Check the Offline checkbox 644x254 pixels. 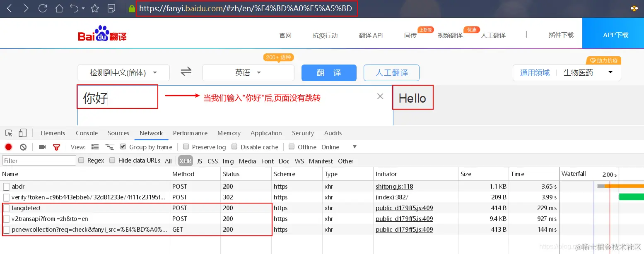click(x=292, y=146)
